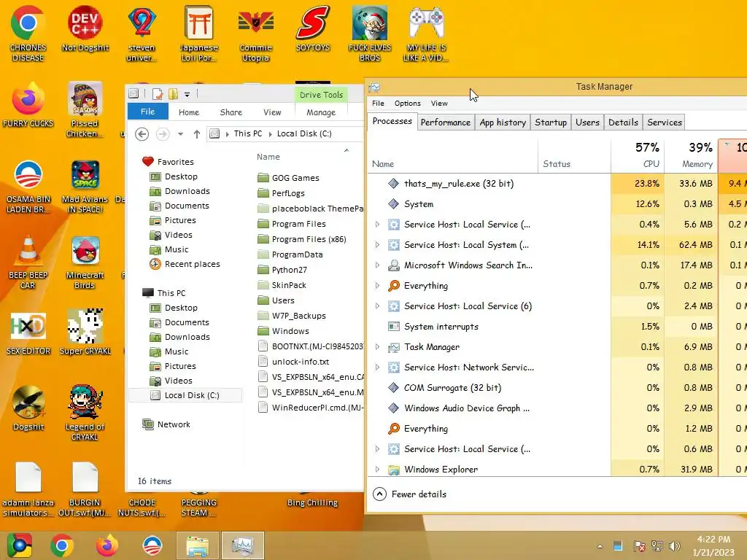747x560 pixels.
Task: Select the Python27 folder
Action: coord(282,270)
